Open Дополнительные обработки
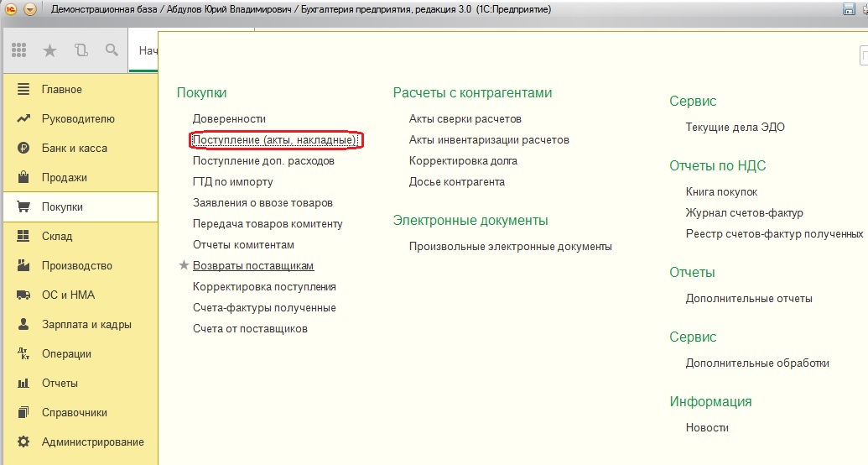 click(x=757, y=363)
